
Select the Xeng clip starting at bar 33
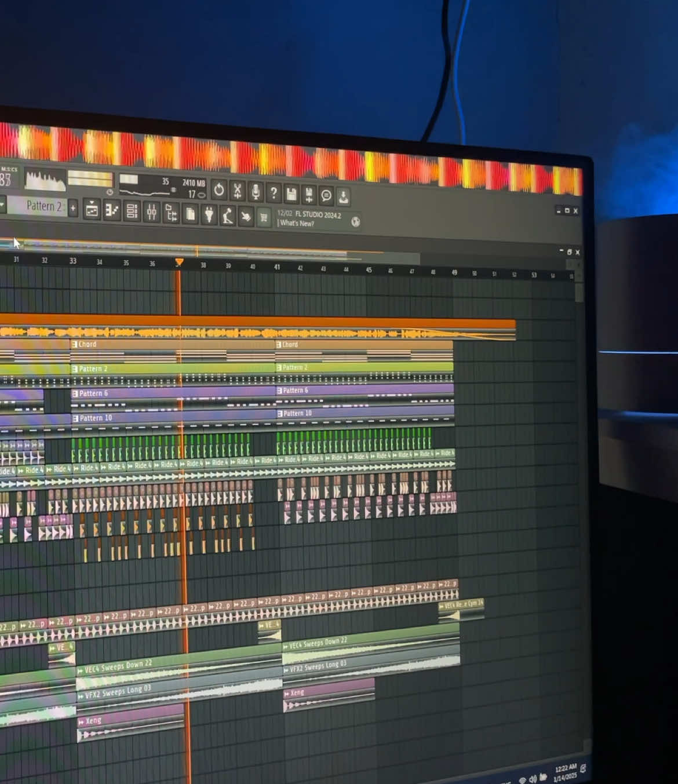(130, 723)
